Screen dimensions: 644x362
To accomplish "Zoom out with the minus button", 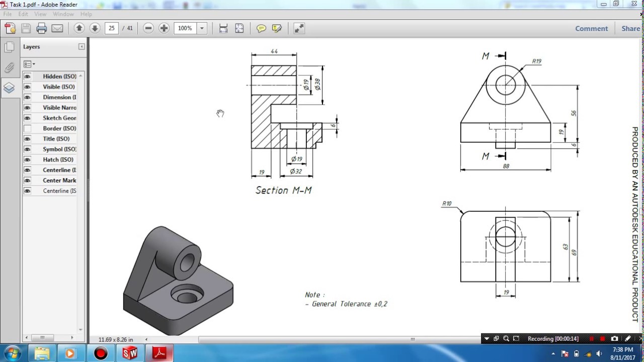I will point(148,29).
